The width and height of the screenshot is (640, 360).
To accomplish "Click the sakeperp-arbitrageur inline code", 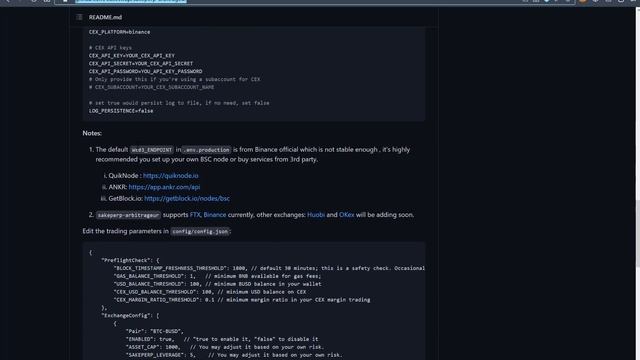I will coord(128,215).
